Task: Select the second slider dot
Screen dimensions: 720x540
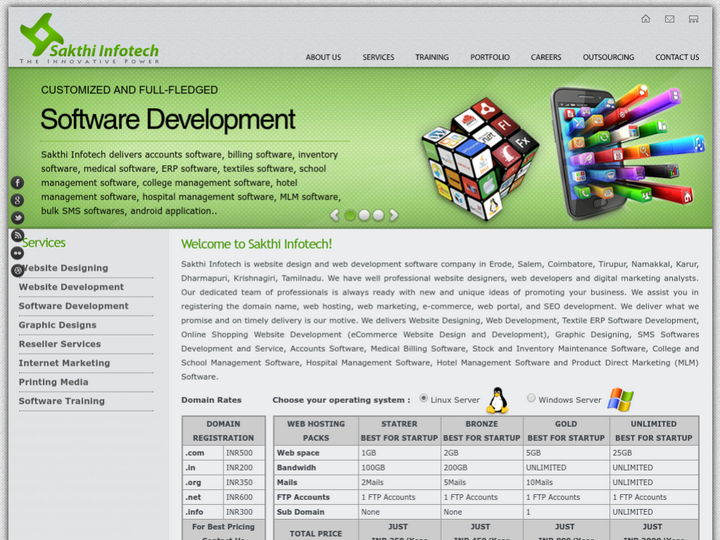Action: (364, 215)
